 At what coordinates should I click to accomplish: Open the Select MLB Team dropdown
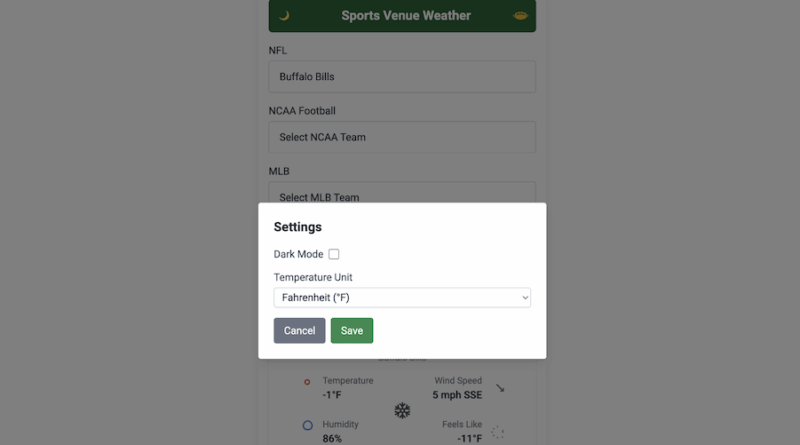coord(402,193)
